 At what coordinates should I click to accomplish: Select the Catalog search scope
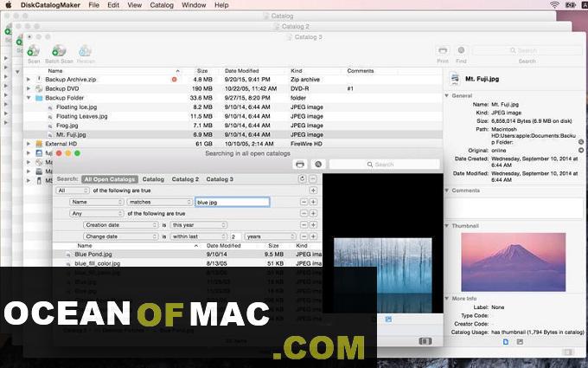click(153, 179)
